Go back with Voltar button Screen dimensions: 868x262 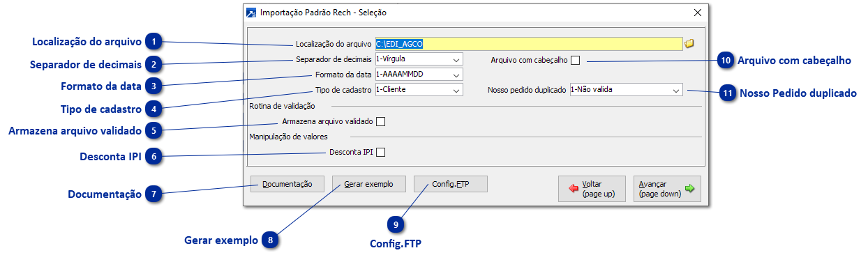[x=592, y=189]
